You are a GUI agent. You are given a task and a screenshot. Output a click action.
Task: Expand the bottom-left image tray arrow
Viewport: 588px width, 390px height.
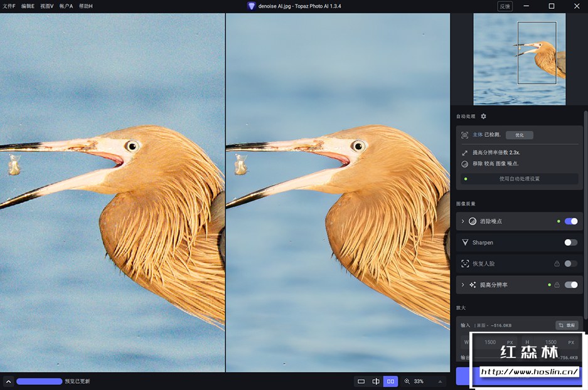[8, 381]
